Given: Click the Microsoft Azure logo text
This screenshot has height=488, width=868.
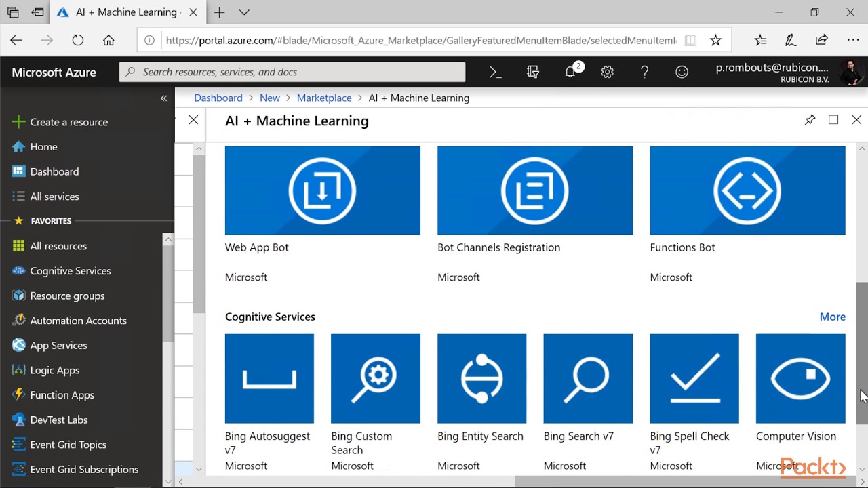Looking at the screenshot, I should click(54, 73).
